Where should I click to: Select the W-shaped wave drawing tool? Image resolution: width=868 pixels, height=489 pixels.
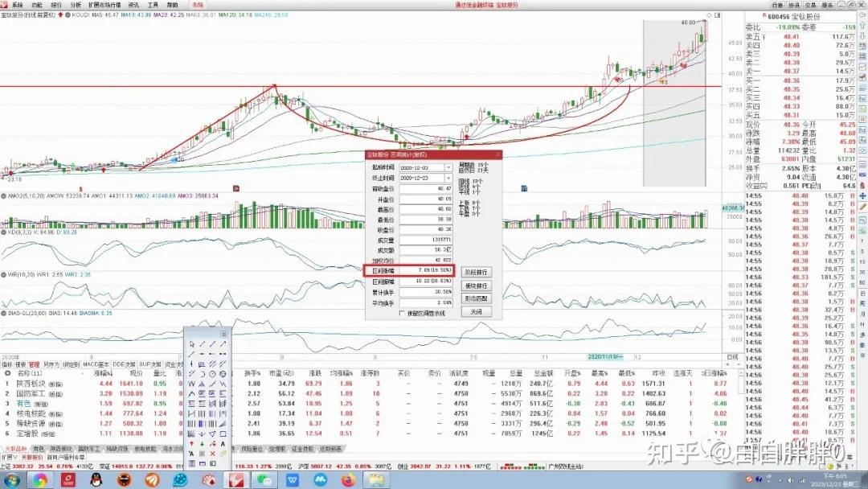tap(191, 384)
